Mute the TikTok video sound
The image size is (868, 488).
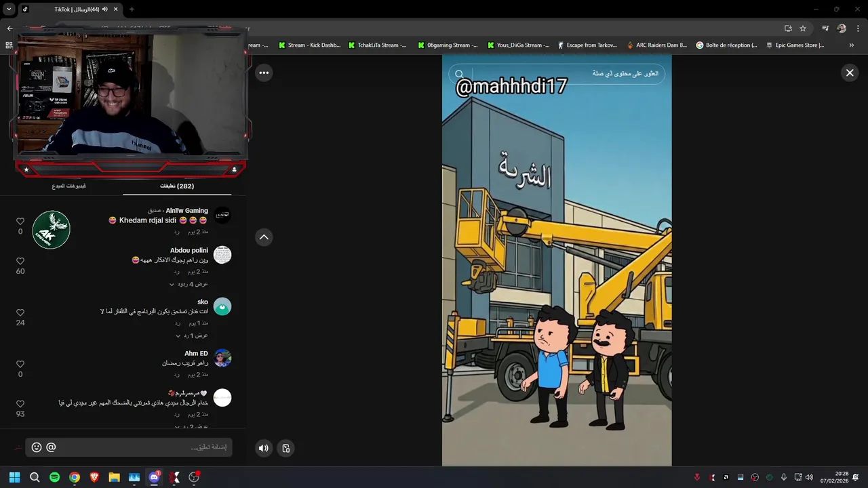click(264, 448)
